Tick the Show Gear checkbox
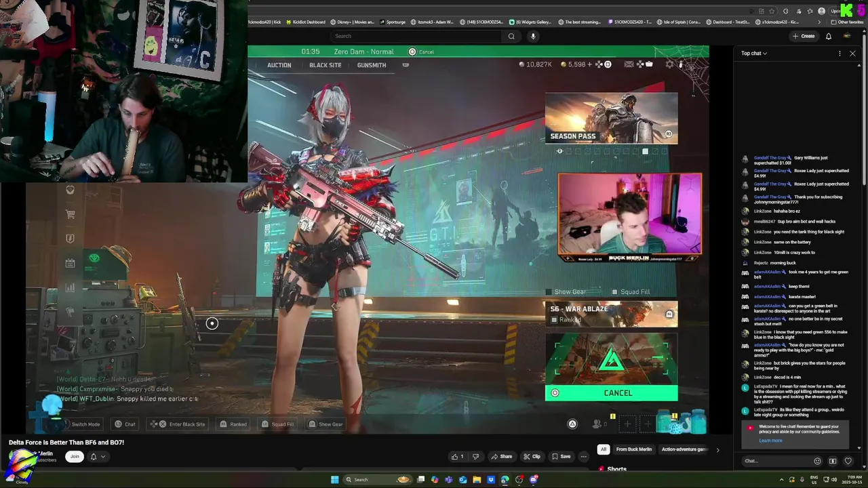 coord(549,292)
